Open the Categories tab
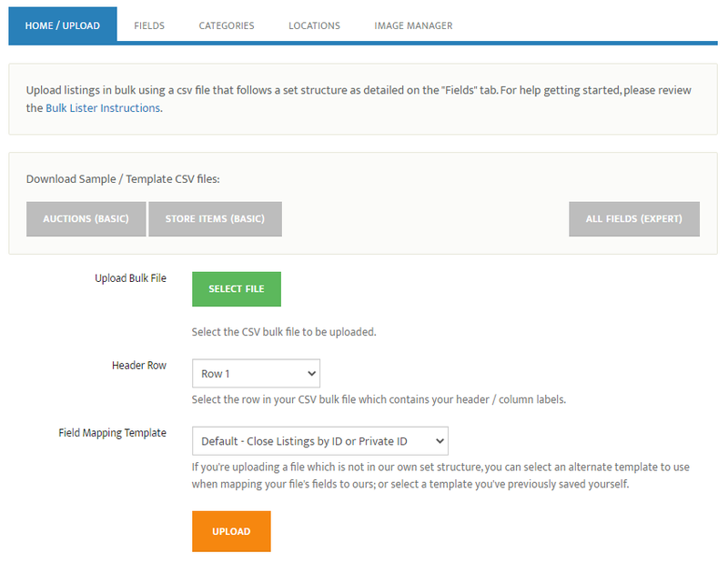Viewport: 728px width, 563px height. [227, 25]
